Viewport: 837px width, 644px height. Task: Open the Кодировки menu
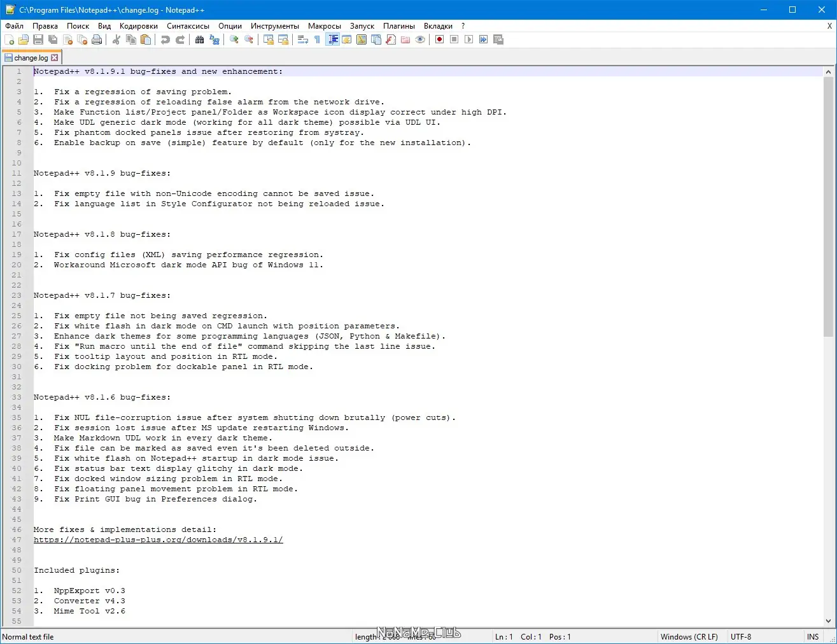[x=139, y=26]
